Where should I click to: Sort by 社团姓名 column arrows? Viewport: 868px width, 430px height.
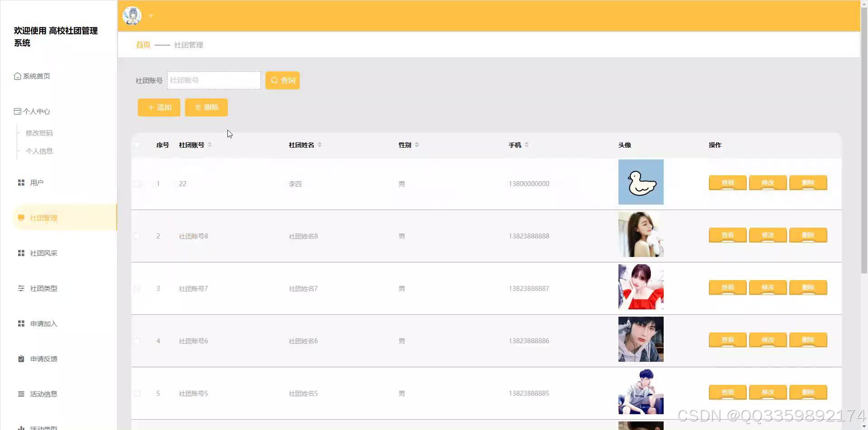320,145
